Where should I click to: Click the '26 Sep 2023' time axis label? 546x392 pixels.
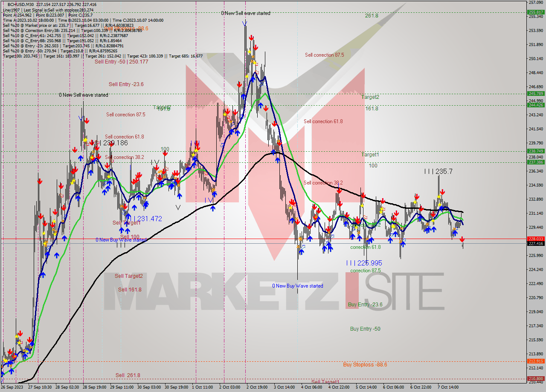(12, 387)
